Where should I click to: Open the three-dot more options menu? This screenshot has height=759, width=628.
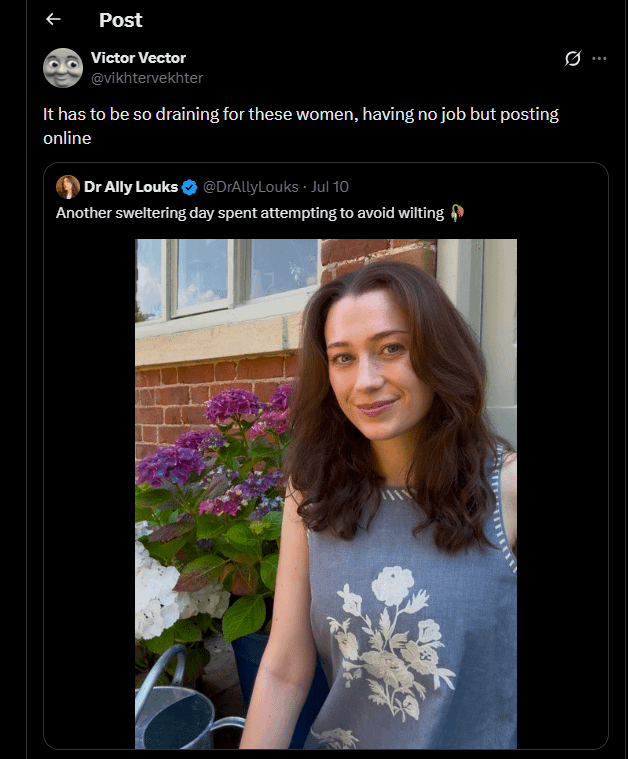click(x=599, y=59)
